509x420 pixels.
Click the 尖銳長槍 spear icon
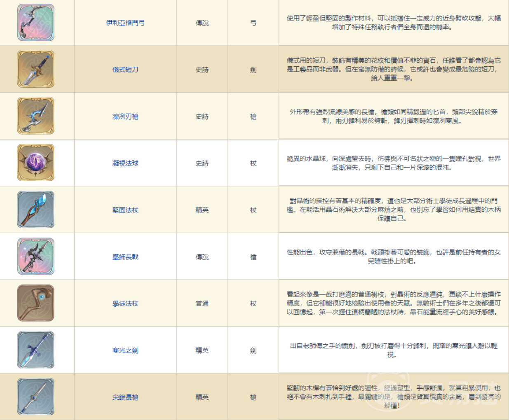point(36,397)
